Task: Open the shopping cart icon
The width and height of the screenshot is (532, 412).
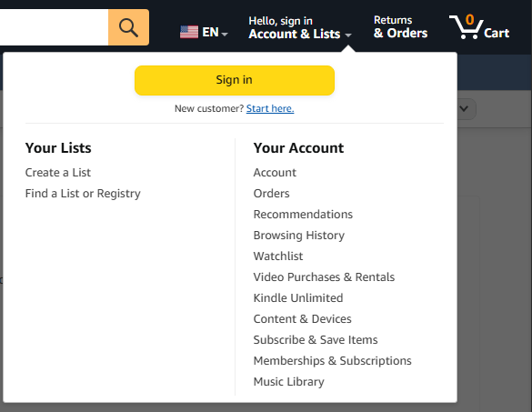Action: [x=467, y=27]
